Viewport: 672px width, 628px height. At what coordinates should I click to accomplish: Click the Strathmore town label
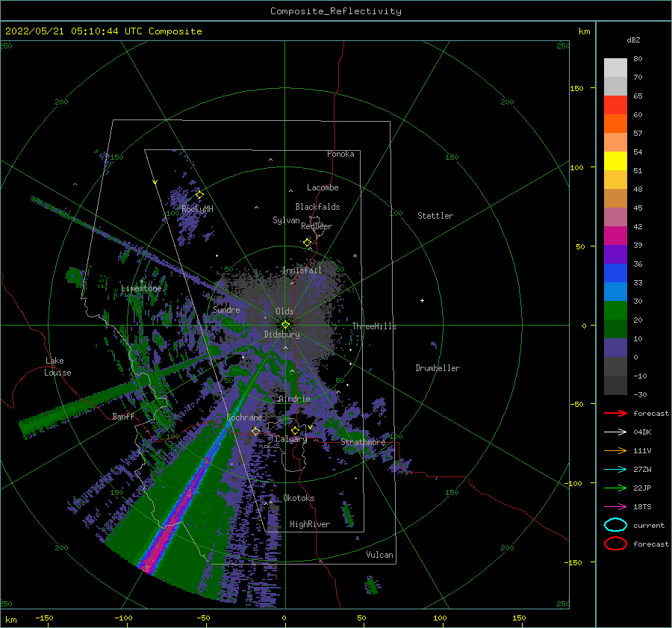pos(363,442)
